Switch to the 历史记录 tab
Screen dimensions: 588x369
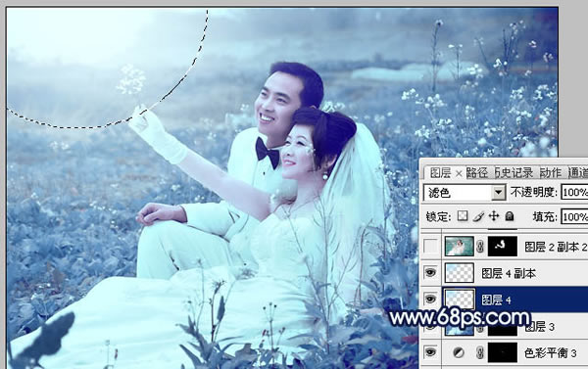click(x=514, y=172)
